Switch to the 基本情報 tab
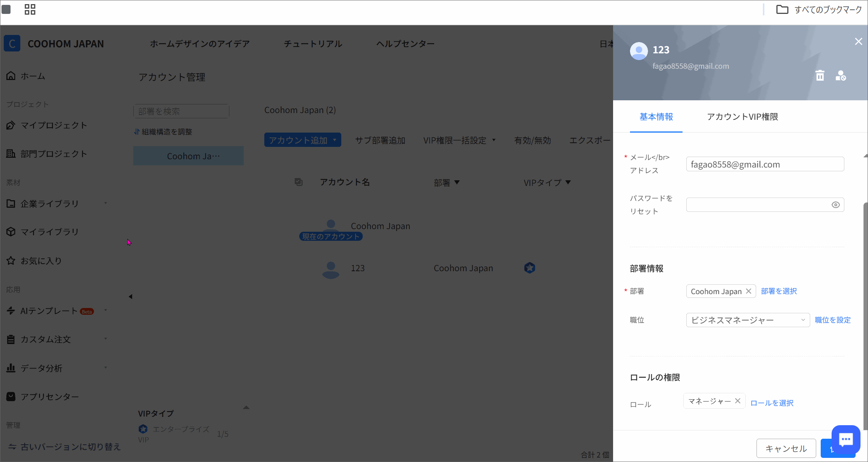868x462 pixels. (x=656, y=117)
